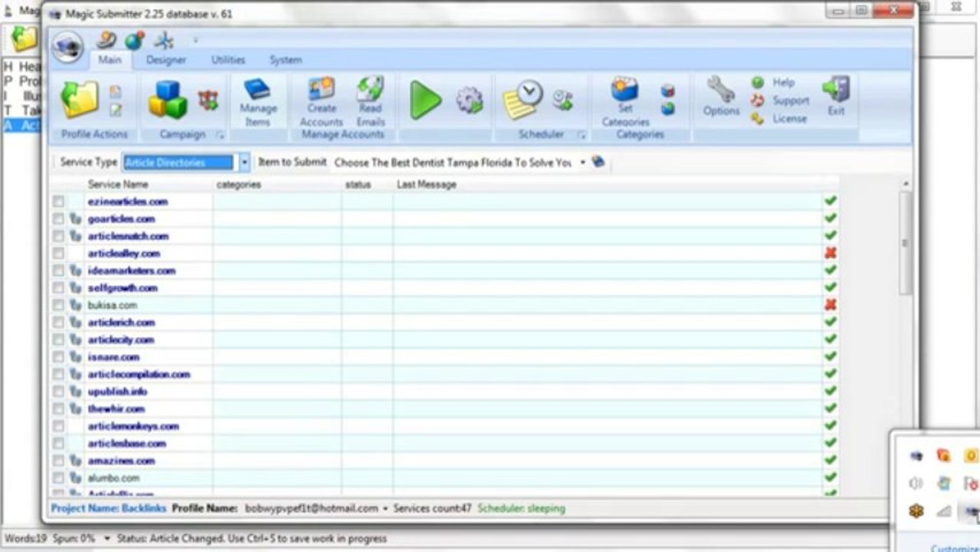
Task: Switch to the System tab
Action: (285, 60)
